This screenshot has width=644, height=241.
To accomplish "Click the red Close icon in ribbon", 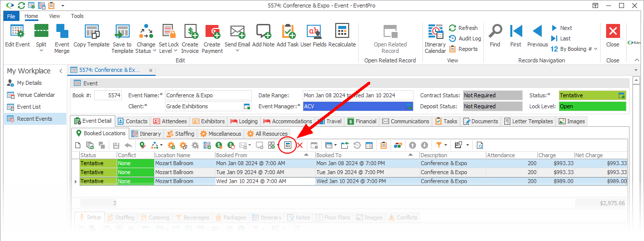I will click(613, 31).
